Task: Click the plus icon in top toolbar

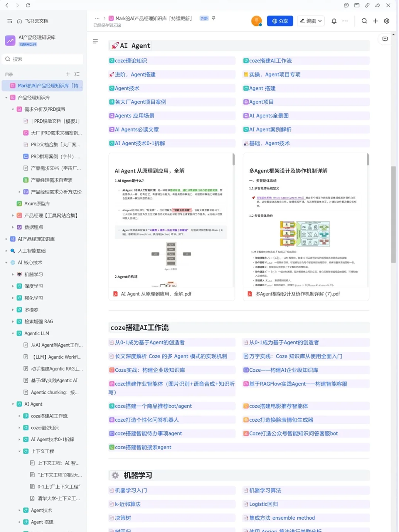Action: click(375, 21)
